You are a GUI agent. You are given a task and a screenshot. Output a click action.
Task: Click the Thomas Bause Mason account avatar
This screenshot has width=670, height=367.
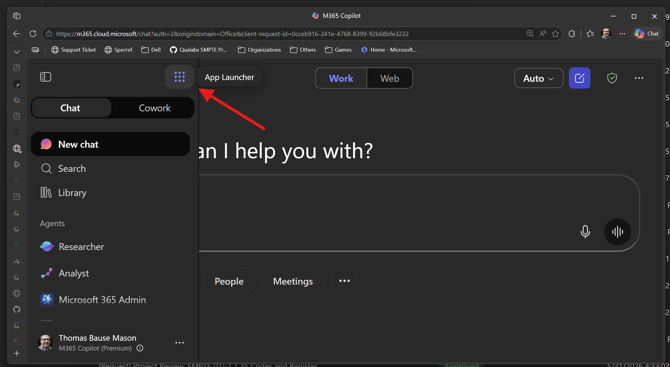click(x=46, y=343)
